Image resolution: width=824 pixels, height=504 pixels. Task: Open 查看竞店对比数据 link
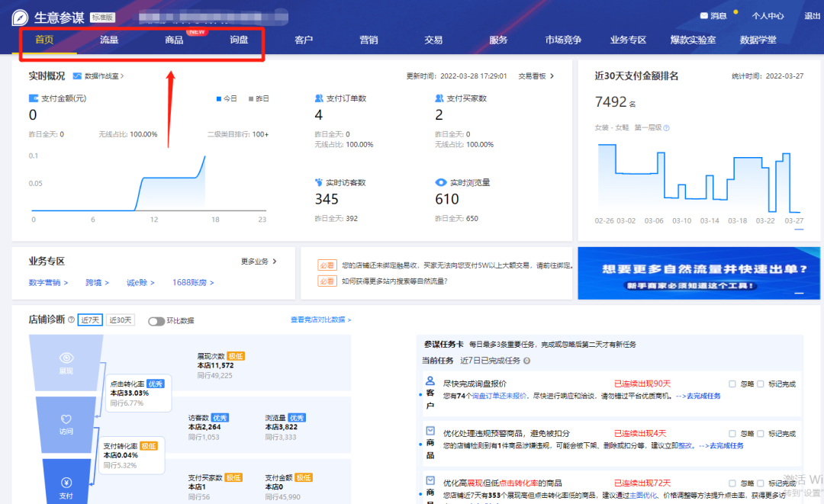[x=320, y=319]
